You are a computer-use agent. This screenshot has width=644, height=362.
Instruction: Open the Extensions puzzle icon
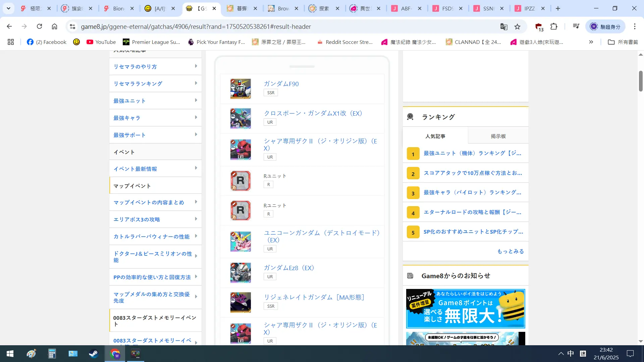point(554,26)
